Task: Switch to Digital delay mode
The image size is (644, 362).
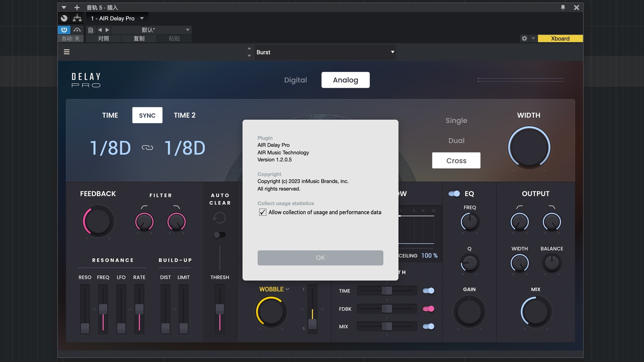Action: point(295,80)
